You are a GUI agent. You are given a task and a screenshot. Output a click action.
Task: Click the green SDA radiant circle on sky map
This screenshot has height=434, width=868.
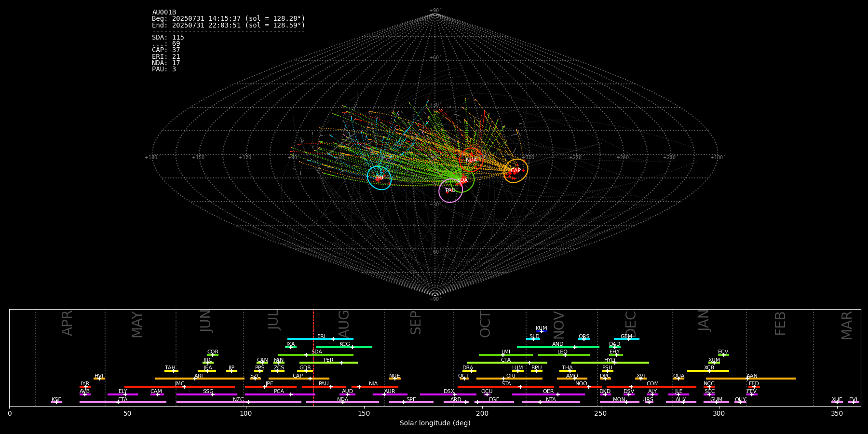point(462,180)
